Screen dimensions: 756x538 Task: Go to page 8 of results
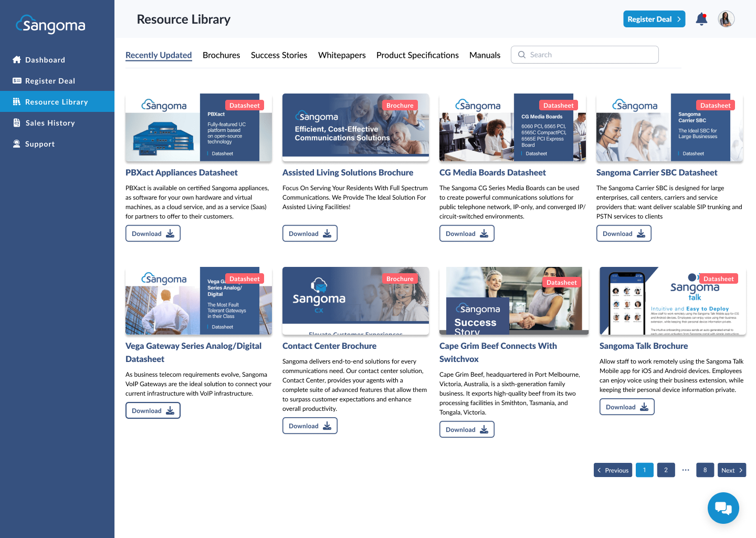(x=705, y=470)
